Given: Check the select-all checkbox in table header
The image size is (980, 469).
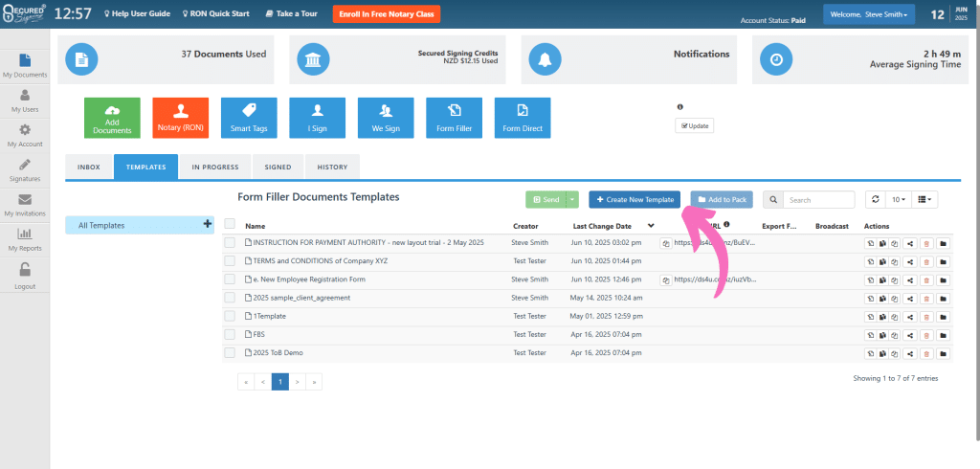Looking at the screenshot, I should [230, 225].
